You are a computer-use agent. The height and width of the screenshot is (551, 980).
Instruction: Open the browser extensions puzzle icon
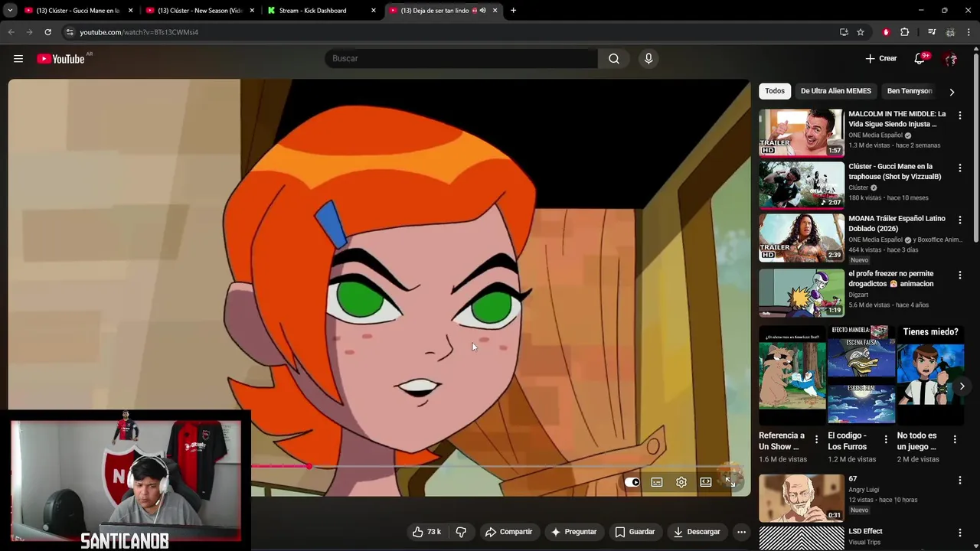pos(904,32)
